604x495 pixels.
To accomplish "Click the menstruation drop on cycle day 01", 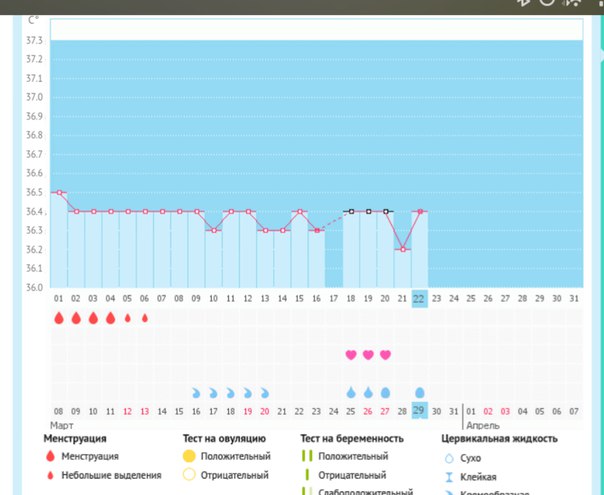I will 58,318.
